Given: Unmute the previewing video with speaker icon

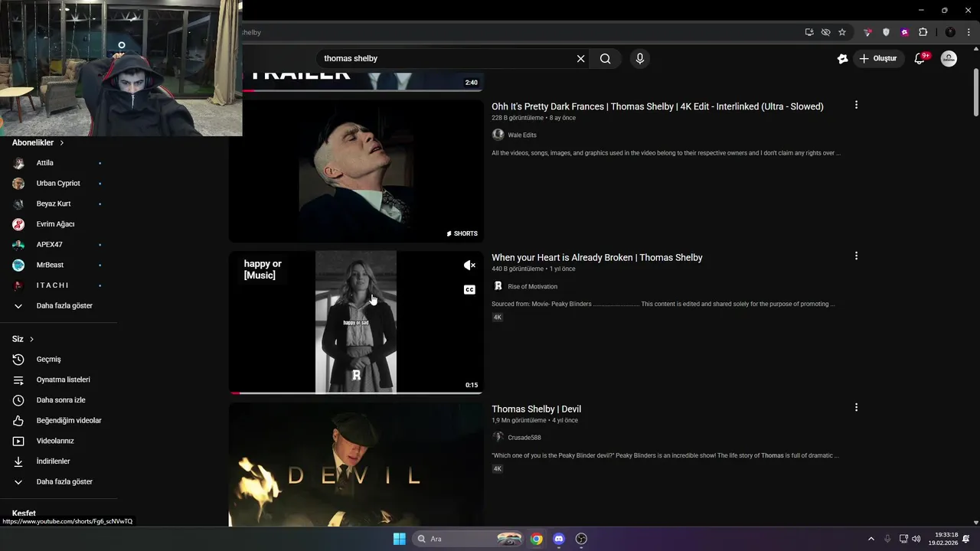Looking at the screenshot, I should [x=469, y=266].
